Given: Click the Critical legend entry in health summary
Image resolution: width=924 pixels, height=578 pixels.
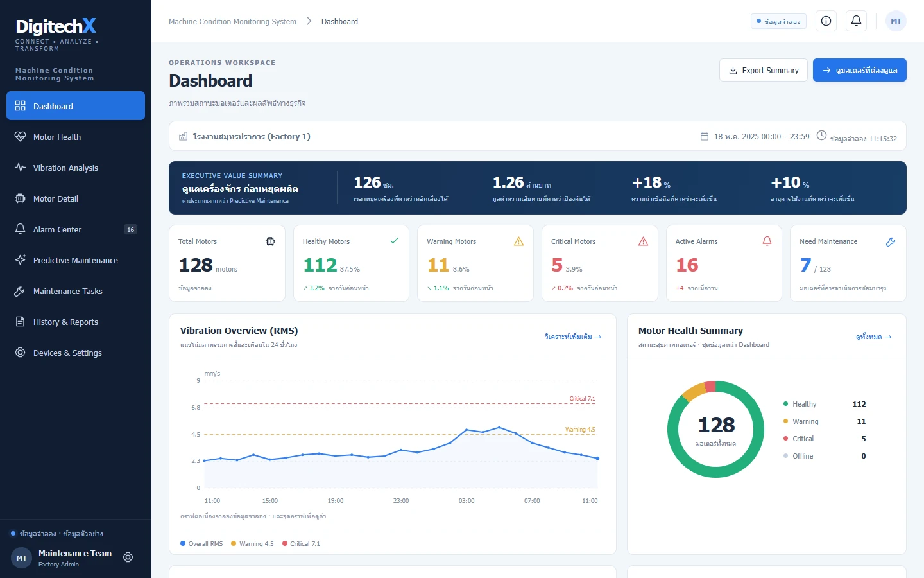Looking at the screenshot, I should coord(825,439).
